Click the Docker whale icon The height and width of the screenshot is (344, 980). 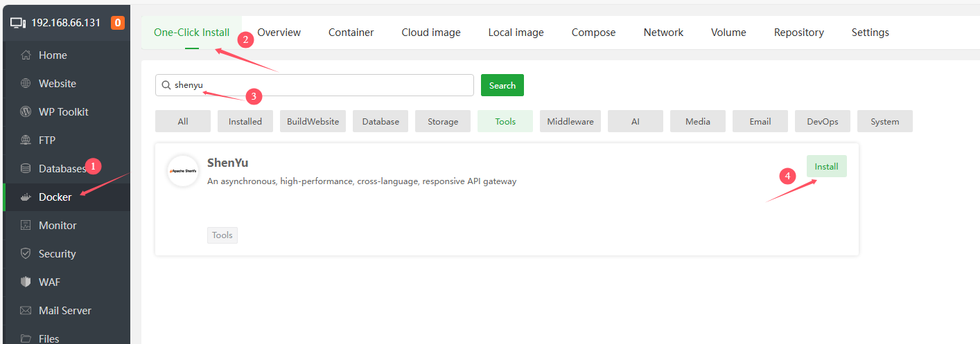click(x=26, y=197)
